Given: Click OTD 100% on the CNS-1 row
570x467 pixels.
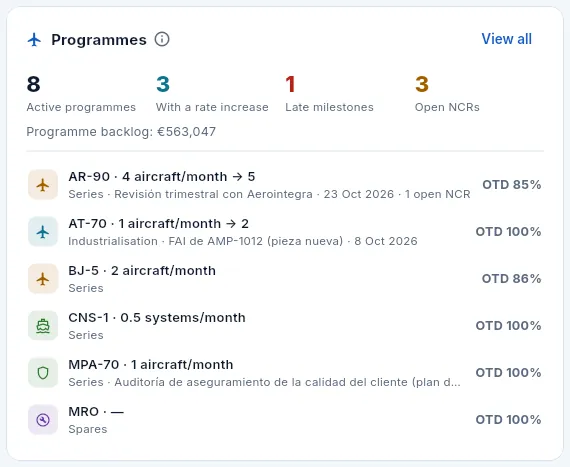Looking at the screenshot, I should click(509, 326).
